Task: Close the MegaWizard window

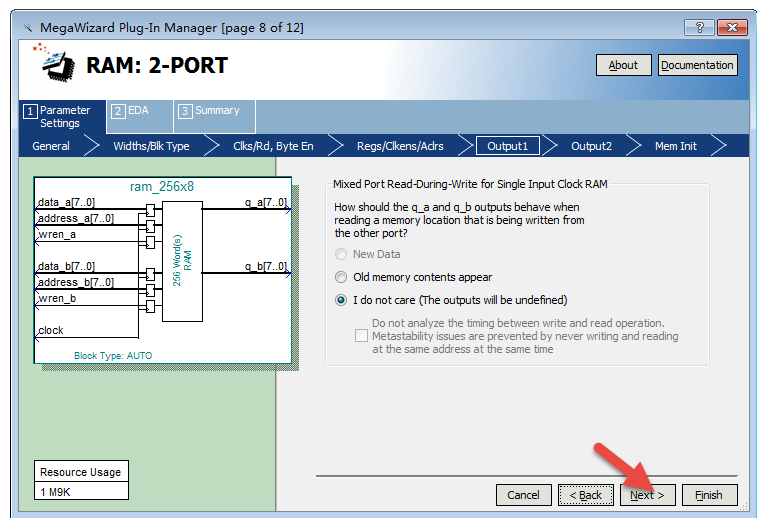Action: click(732, 27)
